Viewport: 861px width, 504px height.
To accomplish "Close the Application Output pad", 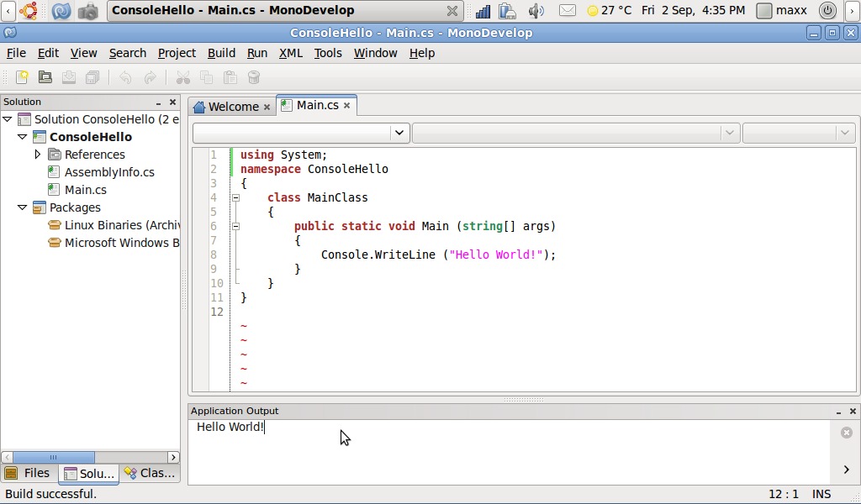I will pyautogui.click(x=853, y=412).
